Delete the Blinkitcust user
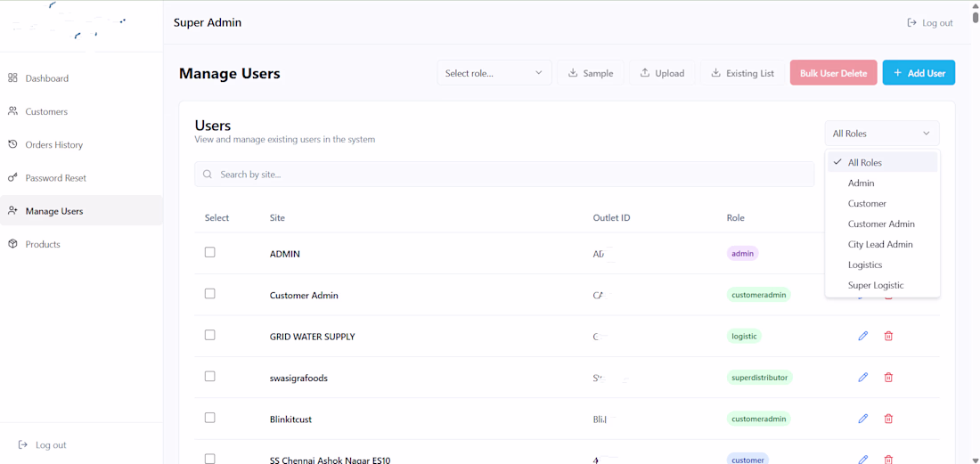The height and width of the screenshot is (464, 980). coord(888,419)
